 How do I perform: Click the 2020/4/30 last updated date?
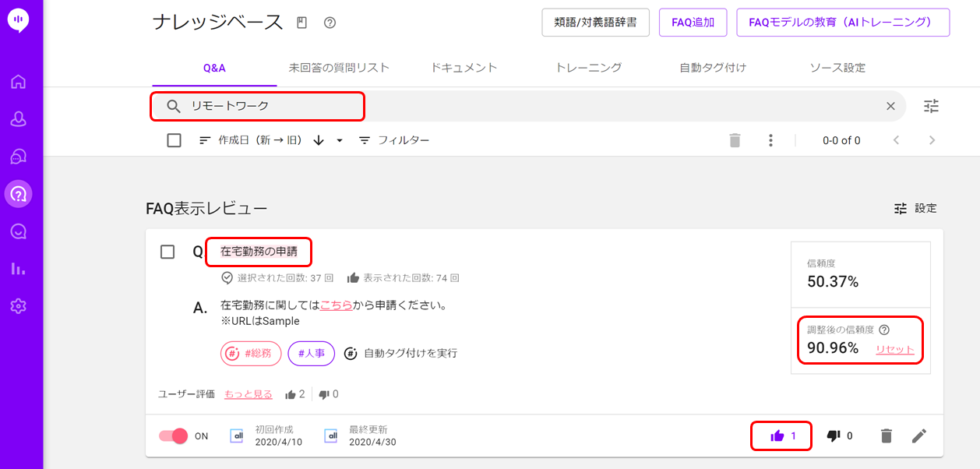372,442
